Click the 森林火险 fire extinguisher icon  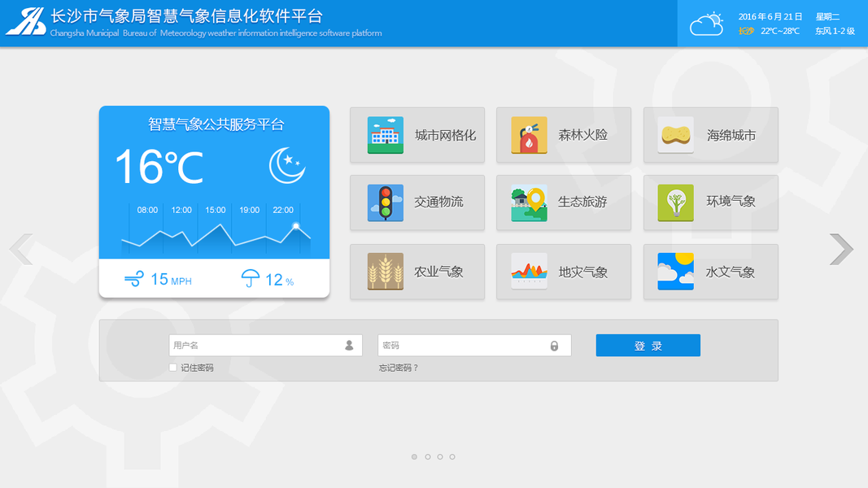(530, 135)
